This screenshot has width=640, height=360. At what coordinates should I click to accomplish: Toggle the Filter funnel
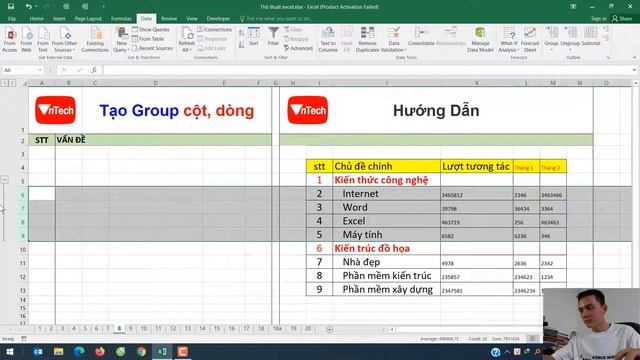(x=273, y=37)
